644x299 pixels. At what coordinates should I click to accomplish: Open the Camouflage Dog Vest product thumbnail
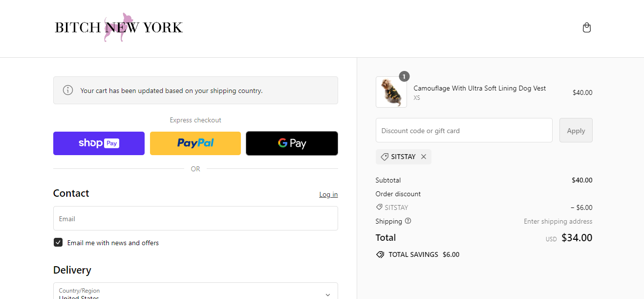391,92
